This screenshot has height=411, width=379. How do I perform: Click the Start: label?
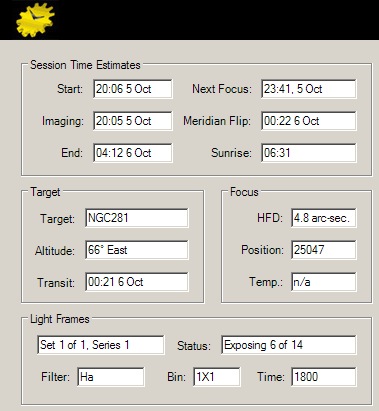point(70,89)
